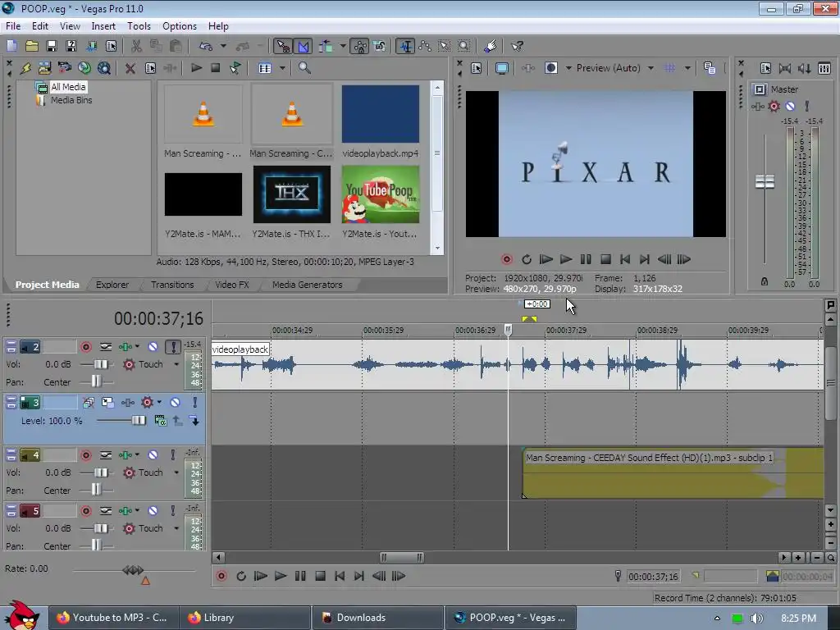
Task: Open the Project Media views dropdown
Action: (x=282, y=68)
